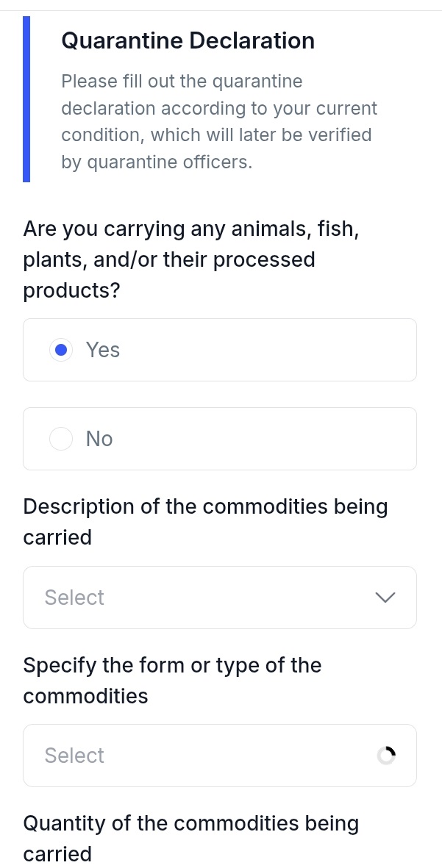The width and height of the screenshot is (442, 868).
Task: Click the chevron arrow in description dropdown
Action: tap(385, 598)
